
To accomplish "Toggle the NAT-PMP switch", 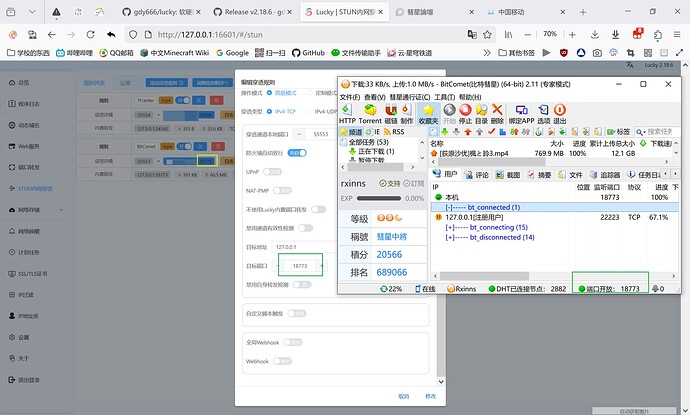I will [x=274, y=190].
